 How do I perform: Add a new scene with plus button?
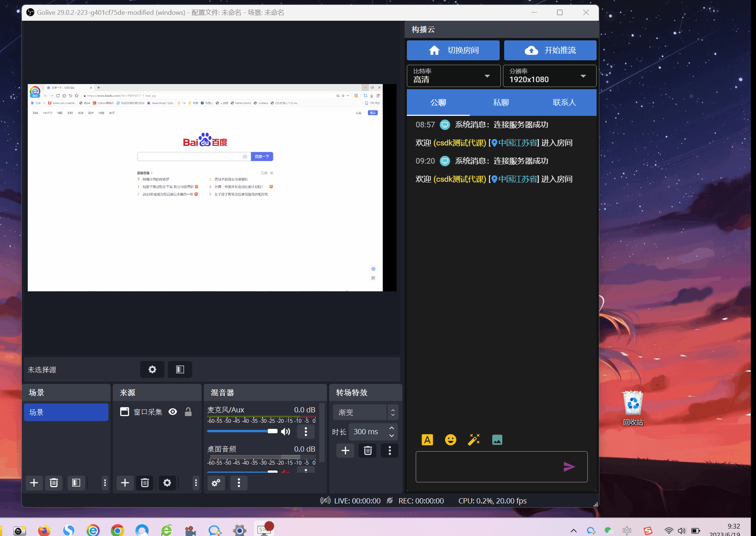point(34,483)
